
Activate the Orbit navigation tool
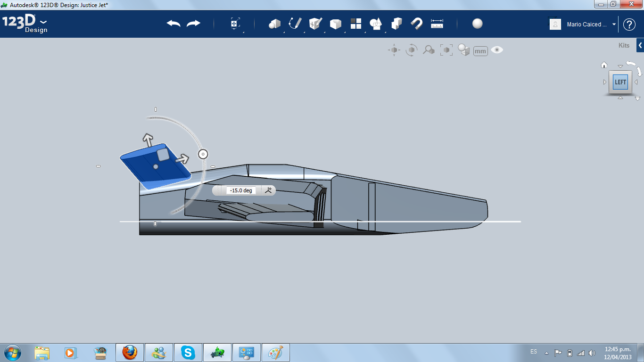[x=412, y=50]
